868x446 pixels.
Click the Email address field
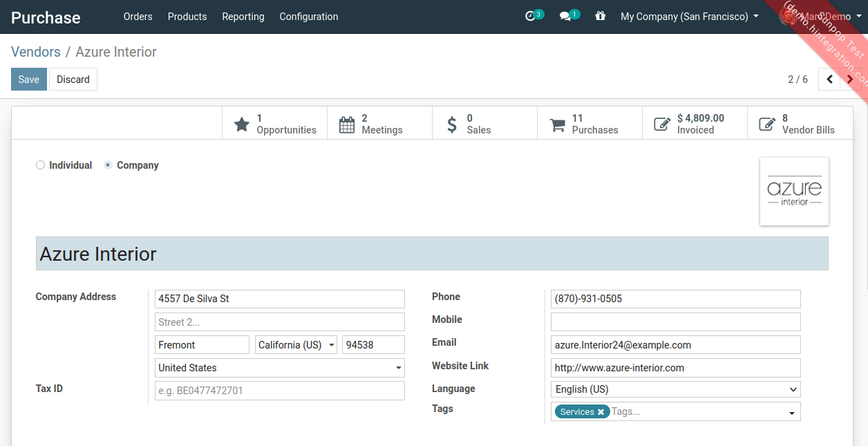click(x=676, y=345)
